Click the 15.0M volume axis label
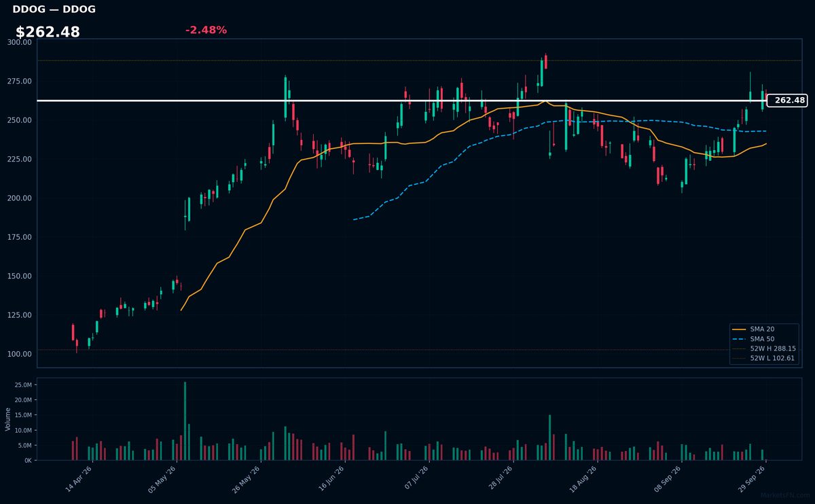The width and height of the screenshot is (815, 504). [22, 415]
